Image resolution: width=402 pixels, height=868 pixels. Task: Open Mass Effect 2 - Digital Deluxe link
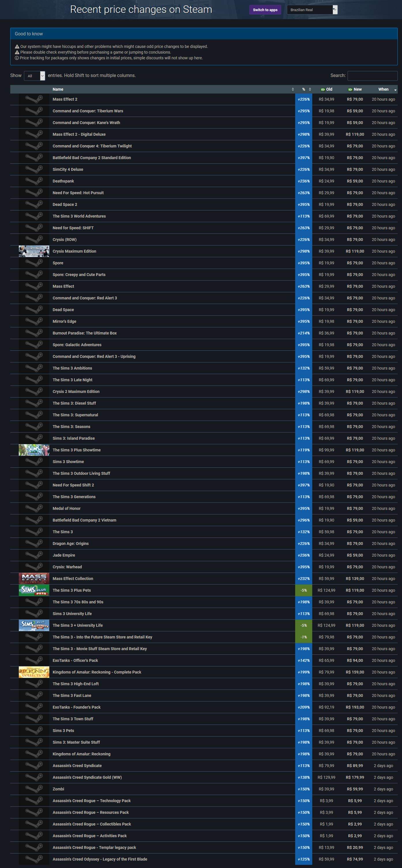pyautogui.click(x=79, y=135)
